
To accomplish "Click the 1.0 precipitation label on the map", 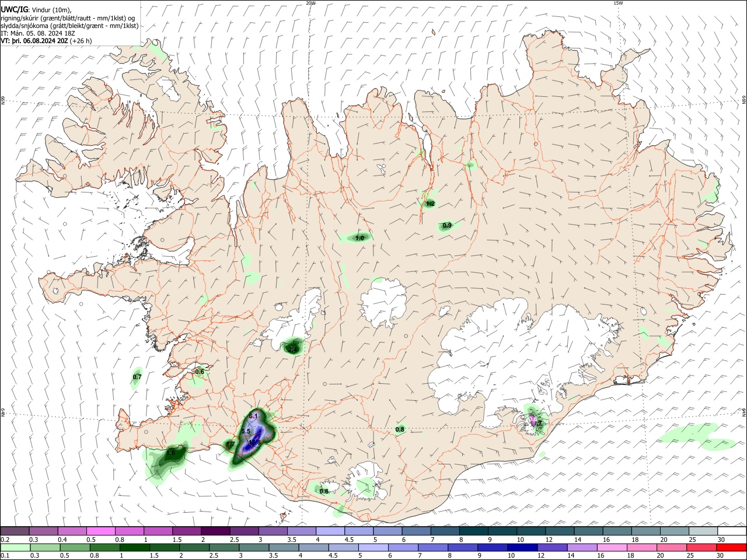I will coord(359,238).
